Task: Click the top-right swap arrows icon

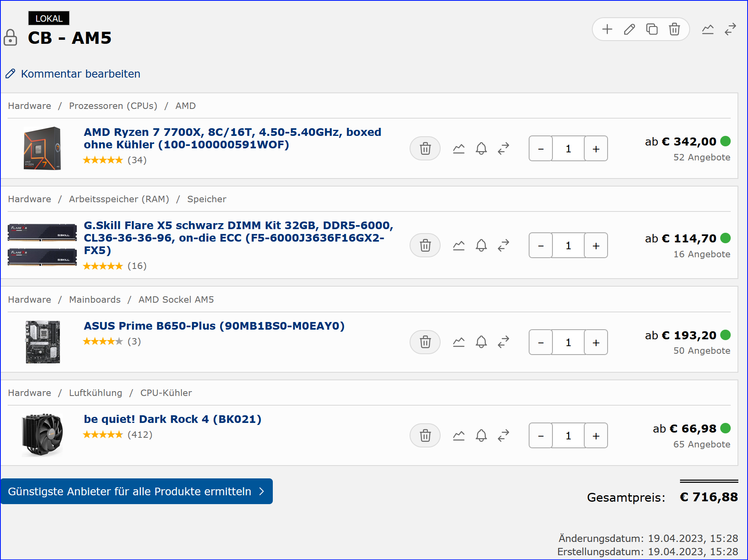Action: point(730,29)
